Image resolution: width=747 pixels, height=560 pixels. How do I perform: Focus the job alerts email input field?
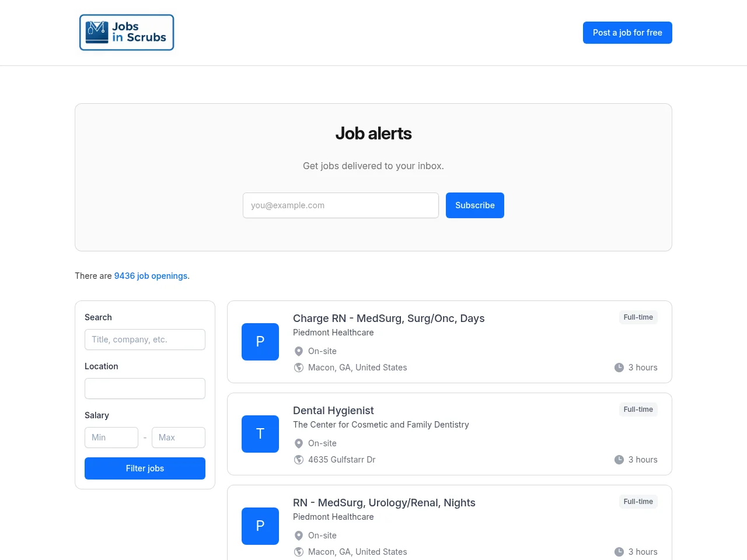pos(341,205)
